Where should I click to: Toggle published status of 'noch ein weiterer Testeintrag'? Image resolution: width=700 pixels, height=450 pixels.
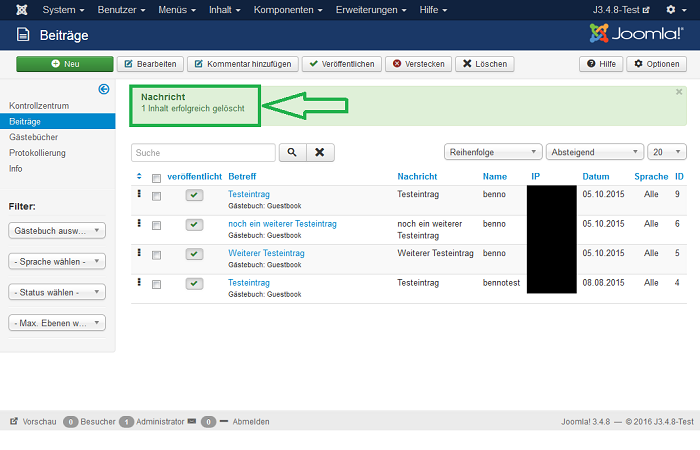pos(194,224)
